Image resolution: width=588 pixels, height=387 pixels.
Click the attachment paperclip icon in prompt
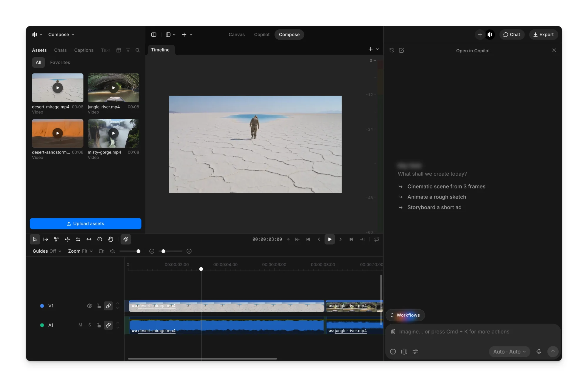point(393,332)
